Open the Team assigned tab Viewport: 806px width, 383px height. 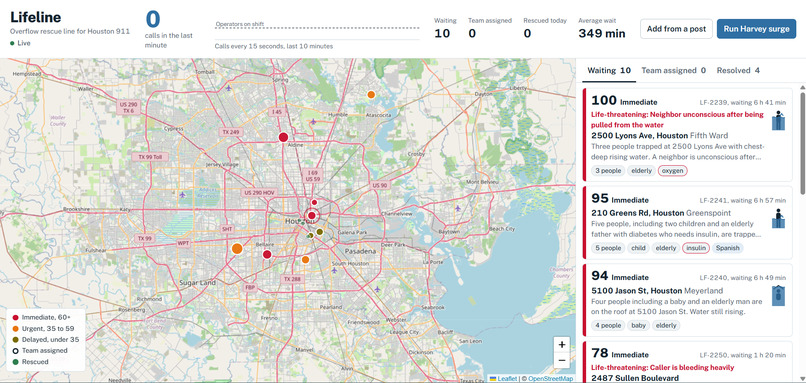click(x=673, y=70)
